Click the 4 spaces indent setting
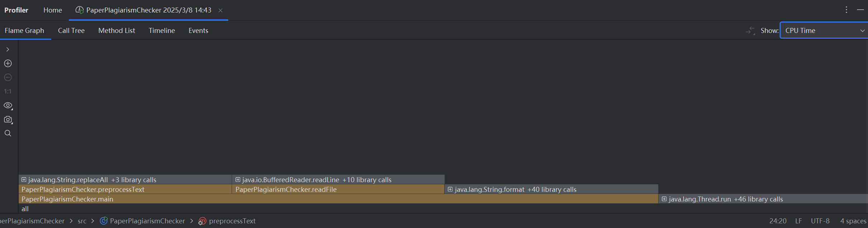 (853, 221)
